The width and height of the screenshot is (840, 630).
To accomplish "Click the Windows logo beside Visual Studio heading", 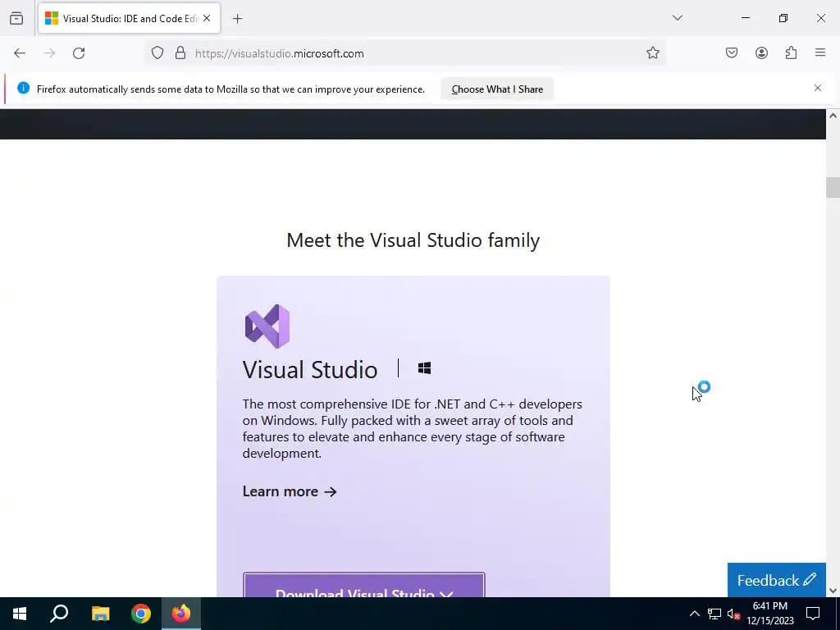I will click(x=424, y=368).
